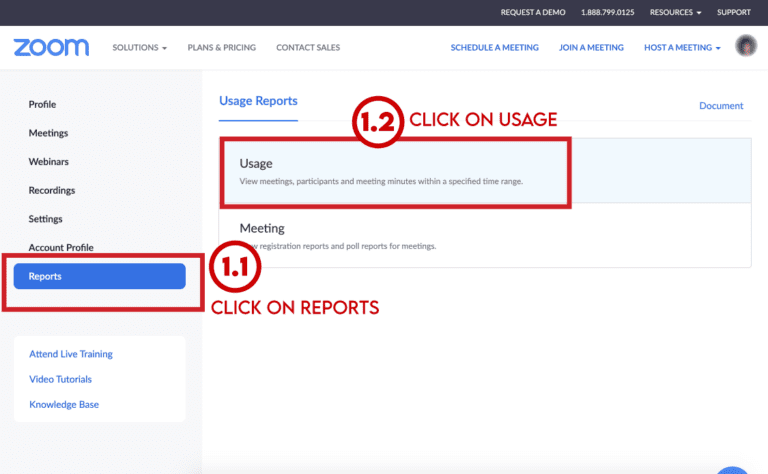Select Profile in the sidebar
Viewport: 768px width, 474px height.
pos(42,105)
